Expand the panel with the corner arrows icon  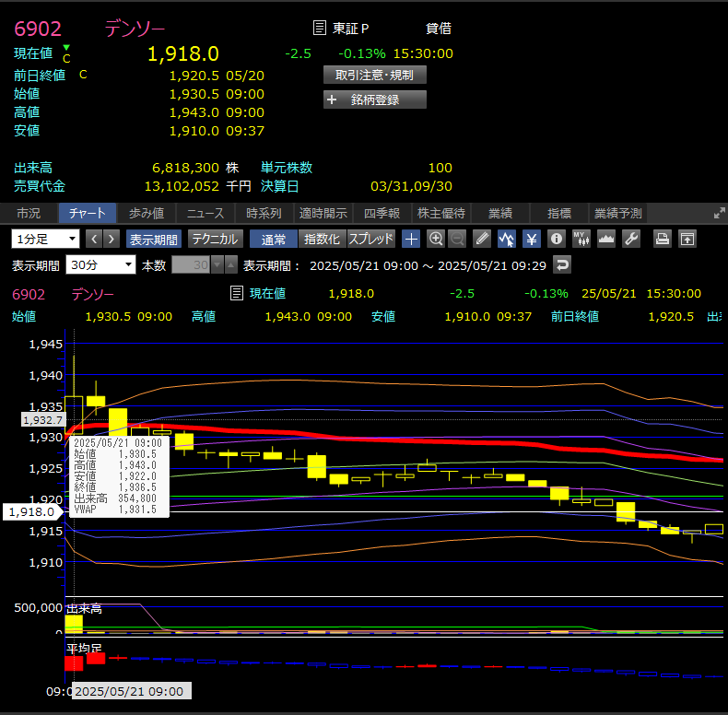719,213
